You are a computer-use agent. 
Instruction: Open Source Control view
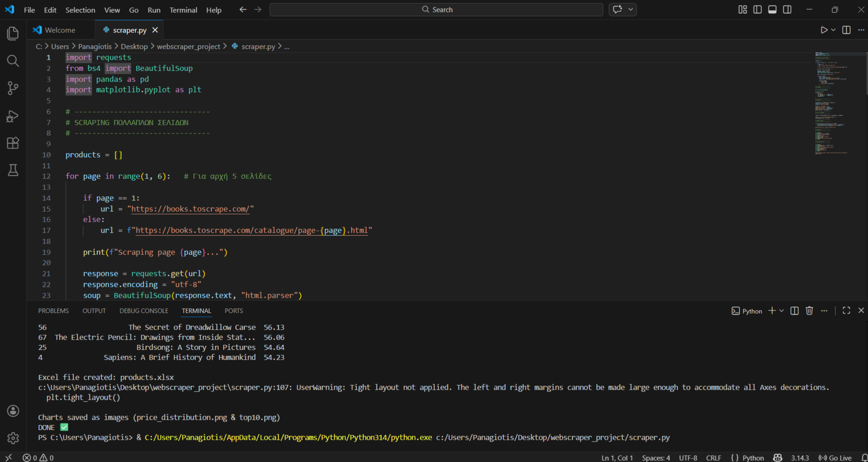pos(13,88)
